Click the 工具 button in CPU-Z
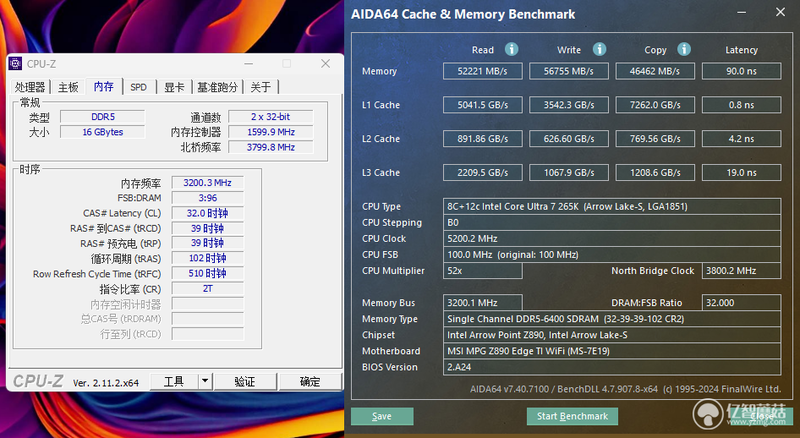The width and height of the screenshot is (800, 438). (174, 381)
